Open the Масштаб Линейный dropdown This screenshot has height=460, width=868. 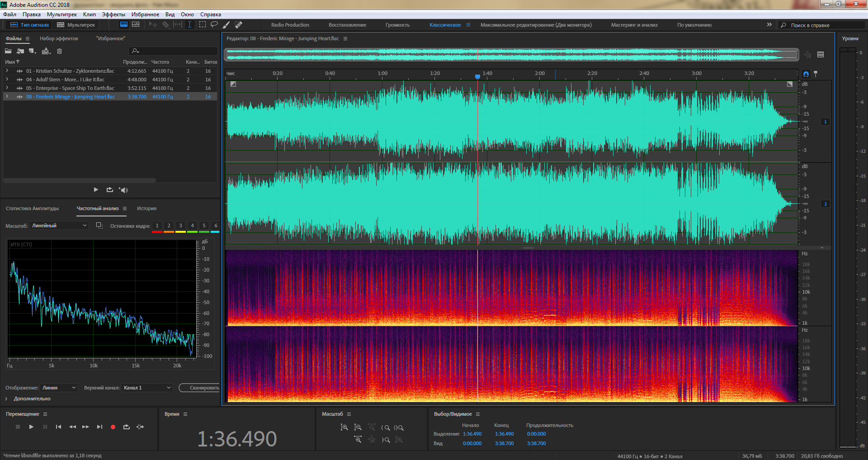click(59, 225)
